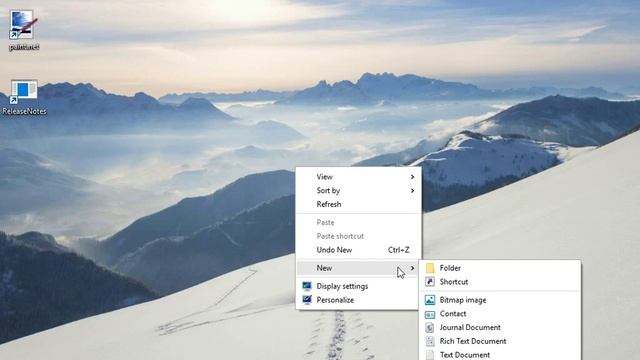Click the Shortcut icon in New submenu
640x360 pixels.
point(430,282)
